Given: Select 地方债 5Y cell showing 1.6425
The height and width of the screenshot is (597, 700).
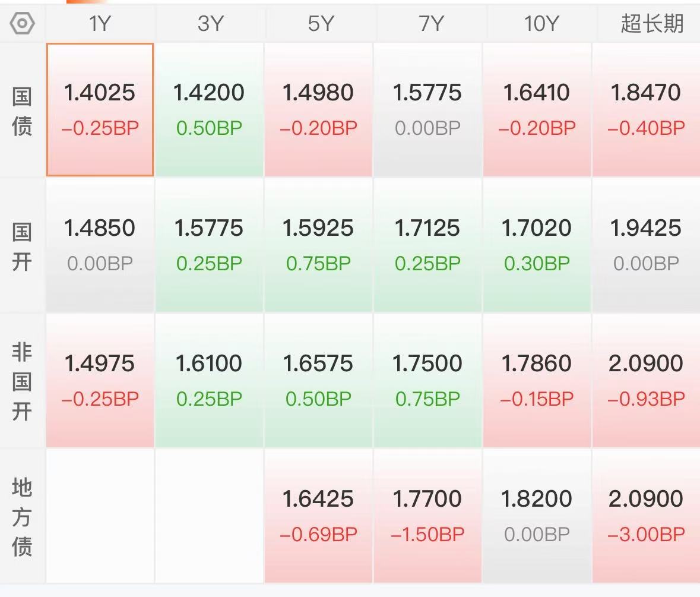Looking at the screenshot, I should coord(318,516).
